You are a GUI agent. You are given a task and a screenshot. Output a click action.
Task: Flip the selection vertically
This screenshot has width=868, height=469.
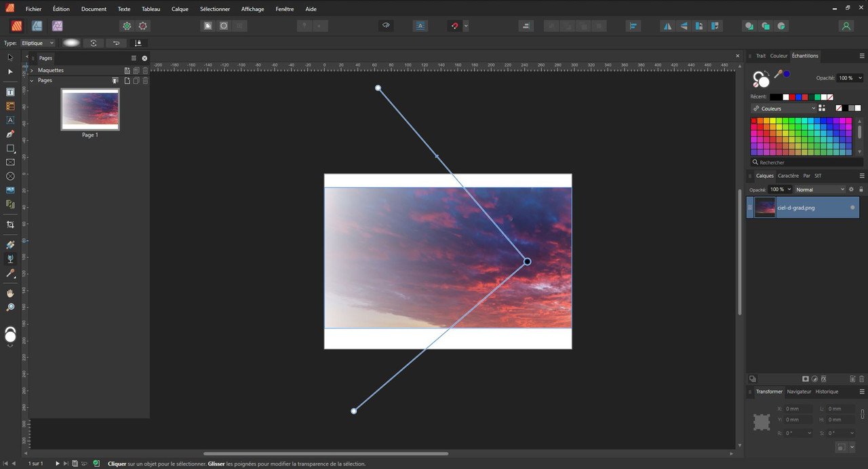coord(683,26)
